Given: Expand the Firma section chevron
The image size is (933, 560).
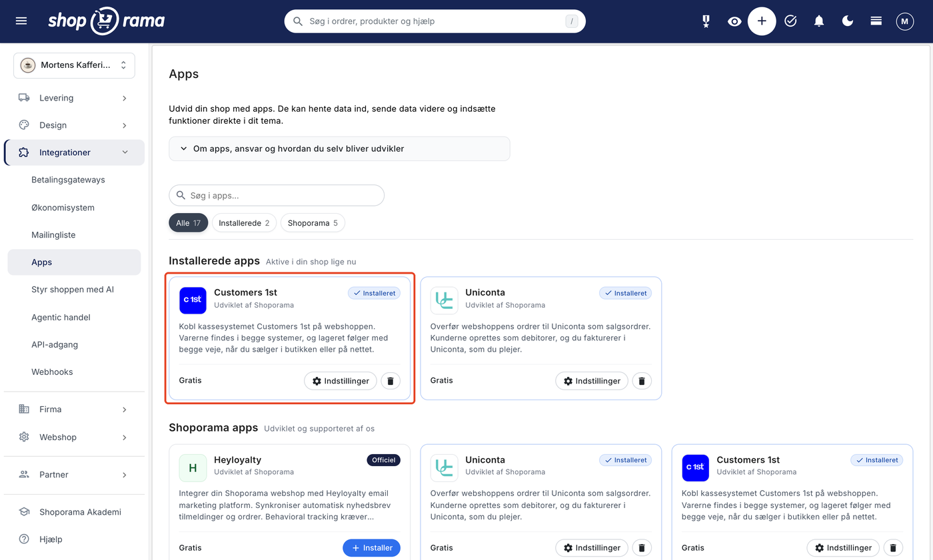Looking at the screenshot, I should pos(125,410).
